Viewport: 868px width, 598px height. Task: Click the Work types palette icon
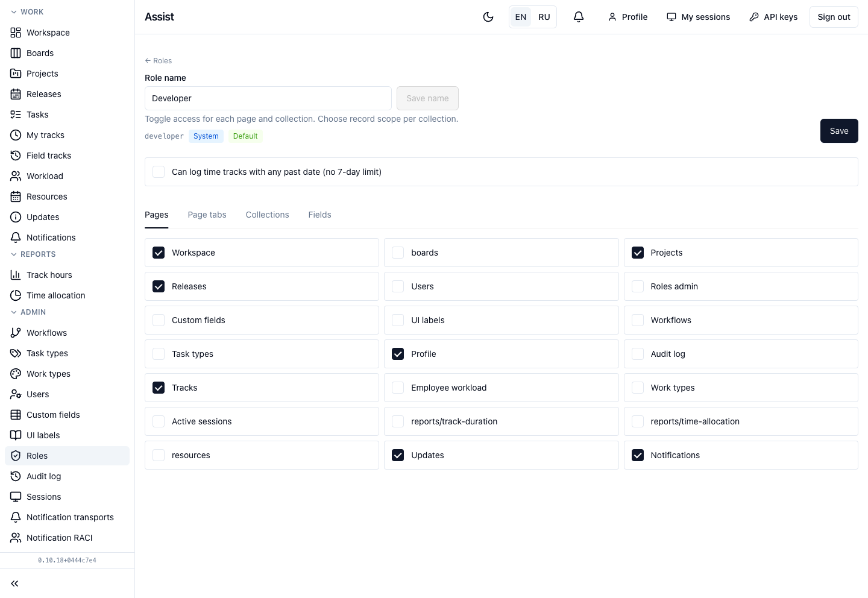[16, 374]
